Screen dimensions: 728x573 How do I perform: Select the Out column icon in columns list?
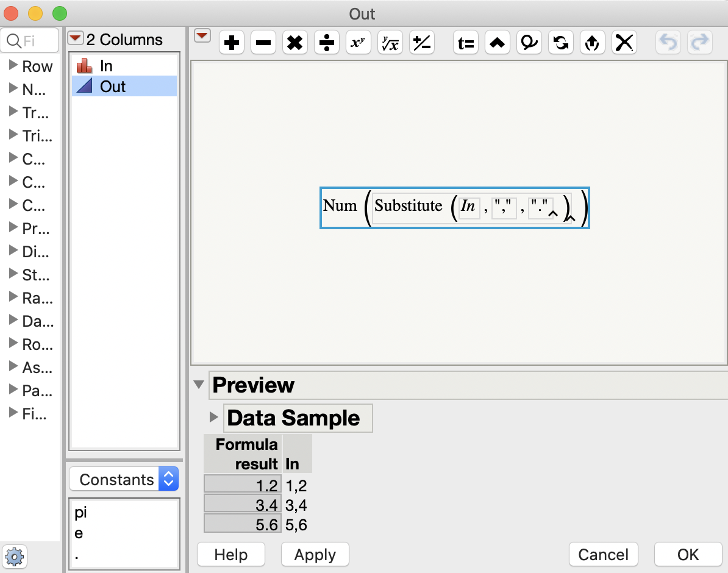[x=85, y=86]
